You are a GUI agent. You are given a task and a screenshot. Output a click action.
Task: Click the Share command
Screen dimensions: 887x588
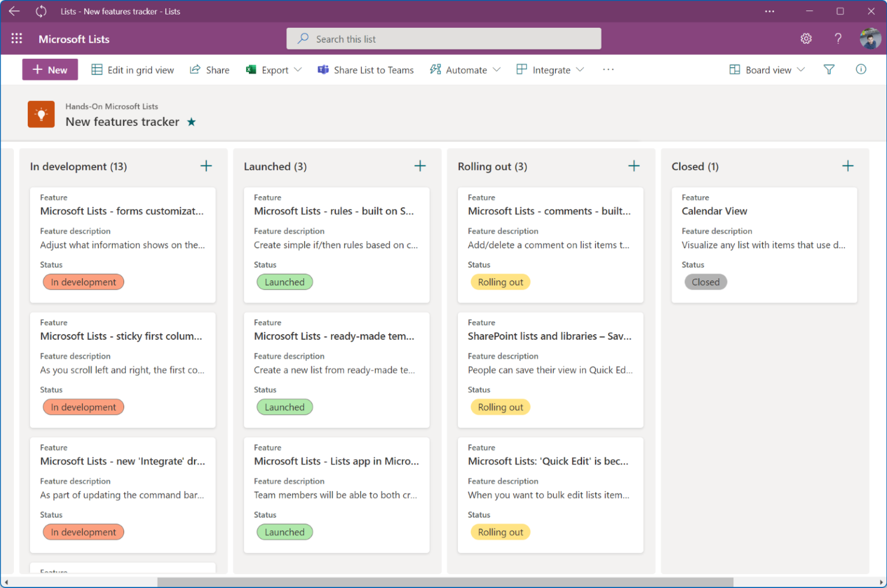[210, 70]
